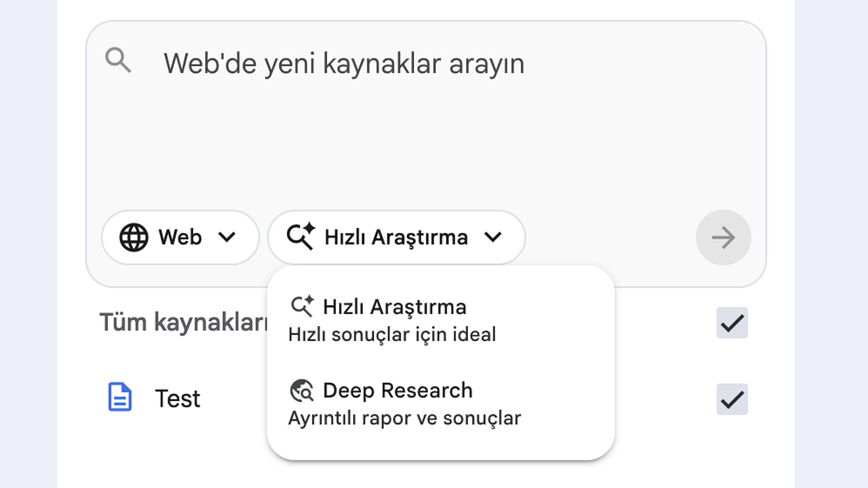
Task: Collapse the Hızlı Araştırma dropdown chevron
Action: tap(493, 237)
